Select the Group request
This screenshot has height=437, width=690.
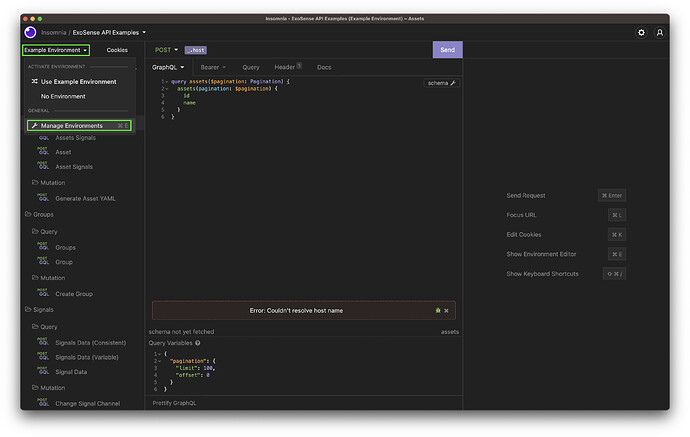[x=64, y=262]
